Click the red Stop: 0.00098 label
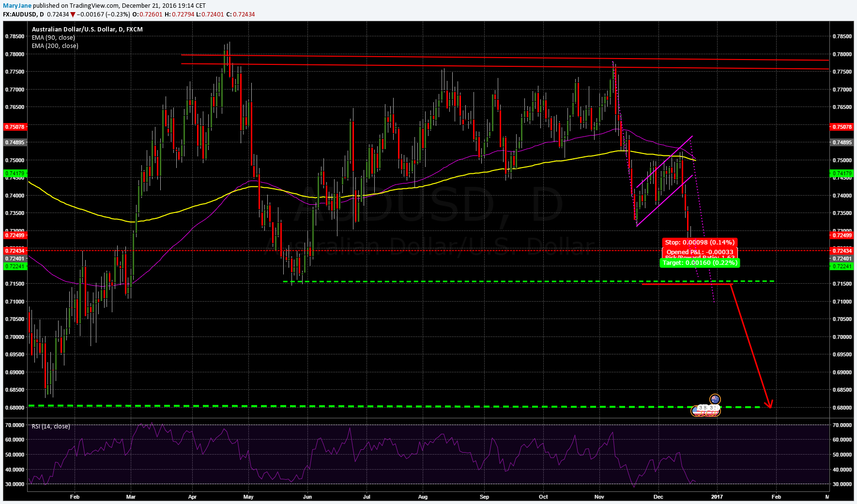The width and height of the screenshot is (857, 504). point(700,243)
